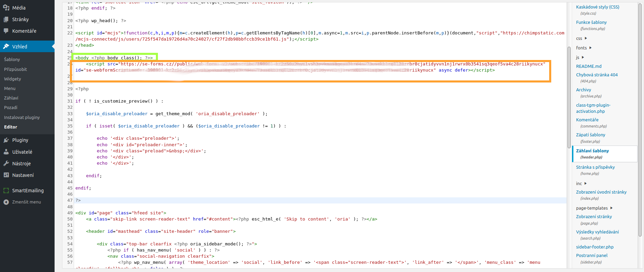Screen dimensions: 644x272
Task: Place cursor on line 47 '?>'
Action: click(x=78, y=200)
